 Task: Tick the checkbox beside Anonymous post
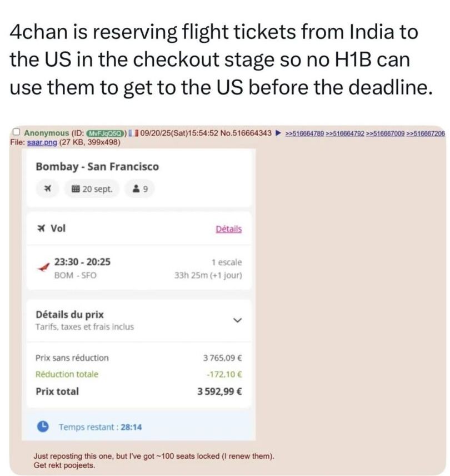tap(16, 133)
